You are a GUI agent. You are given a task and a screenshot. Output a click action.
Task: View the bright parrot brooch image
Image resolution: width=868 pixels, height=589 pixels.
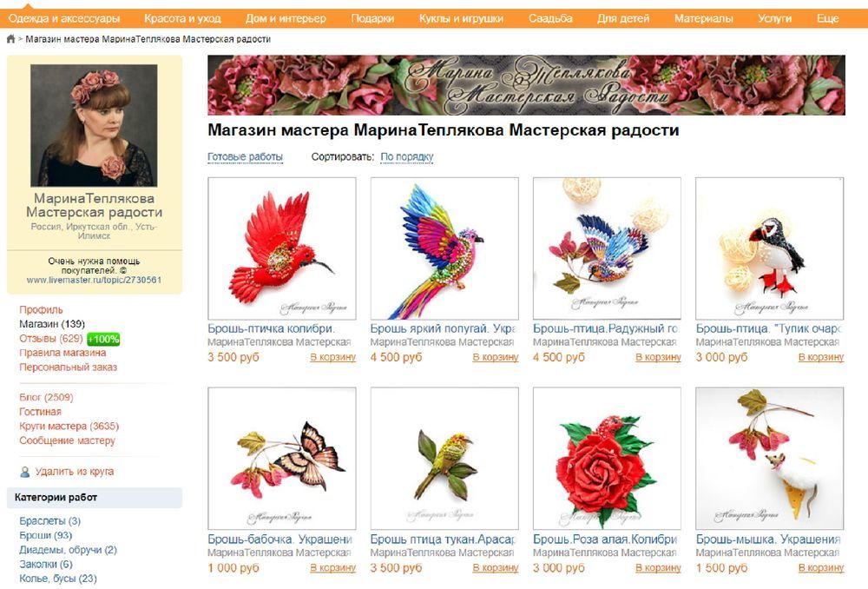click(x=444, y=248)
